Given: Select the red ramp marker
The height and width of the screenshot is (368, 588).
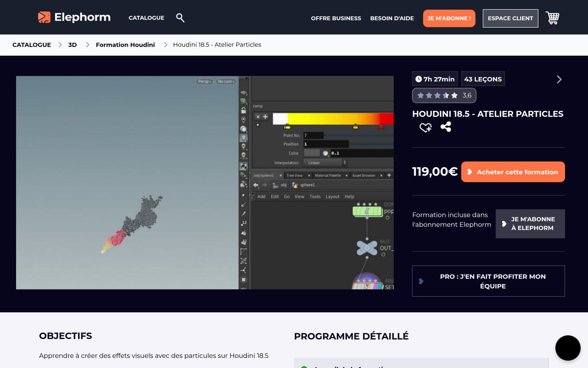Looking at the screenshot, I should pyautogui.click(x=381, y=126).
